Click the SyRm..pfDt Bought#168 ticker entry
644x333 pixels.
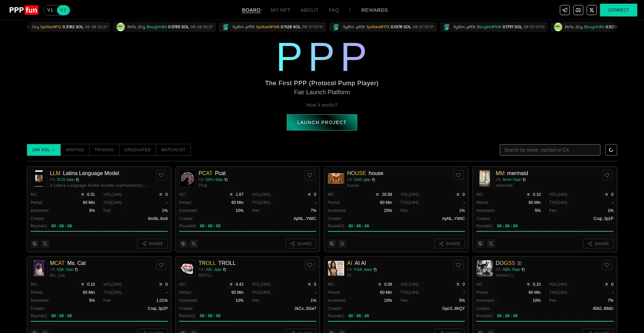(x=494, y=27)
